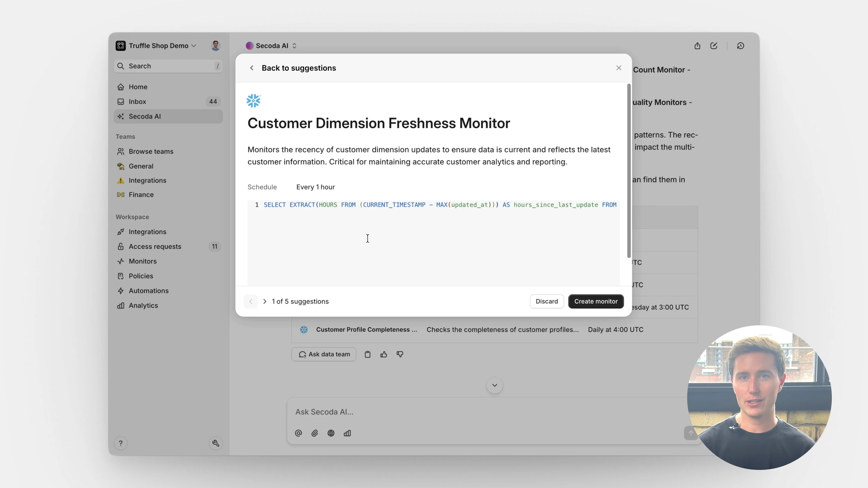Click the Truffle Shop Demo logo icon
Viewport: 868px width, 488px height.
pos(120,45)
